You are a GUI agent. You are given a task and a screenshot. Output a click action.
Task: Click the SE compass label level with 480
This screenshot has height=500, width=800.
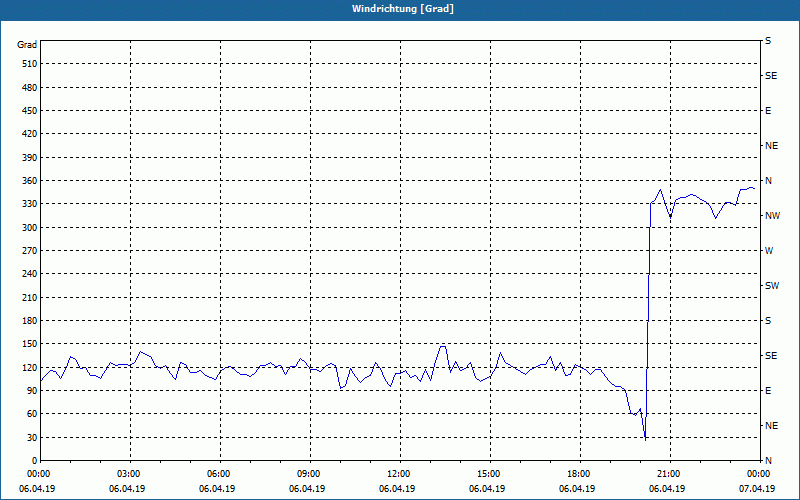[x=771, y=76]
